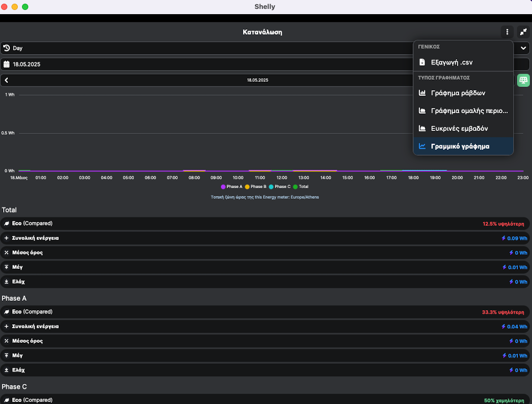Choose Γράφημα ράβδων chart type
Screen dimensions: 532x404
(x=463, y=93)
